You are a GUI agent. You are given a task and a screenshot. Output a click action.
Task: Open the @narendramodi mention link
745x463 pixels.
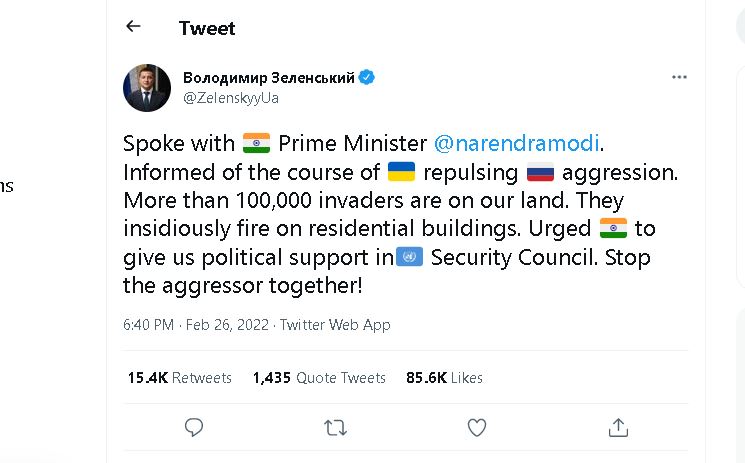click(x=516, y=143)
